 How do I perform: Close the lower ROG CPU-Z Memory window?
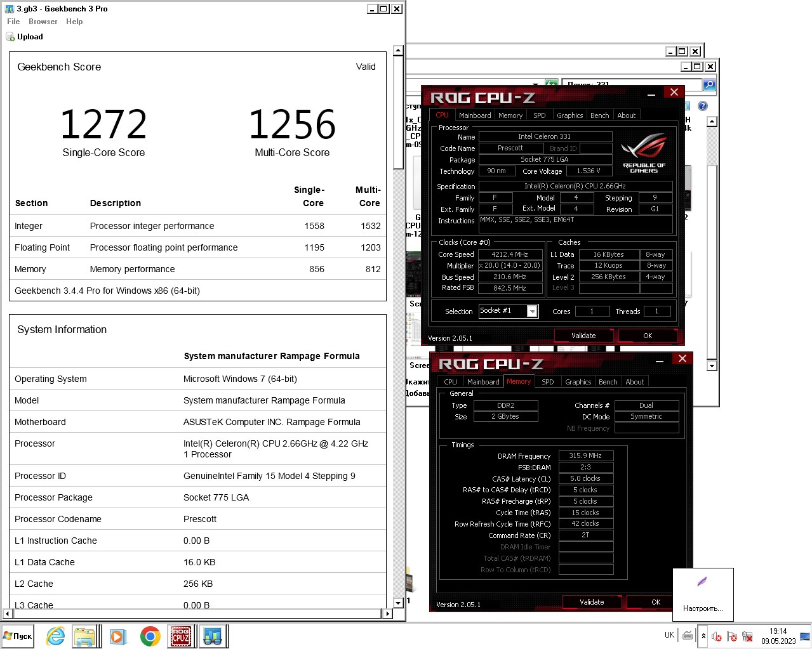point(682,358)
